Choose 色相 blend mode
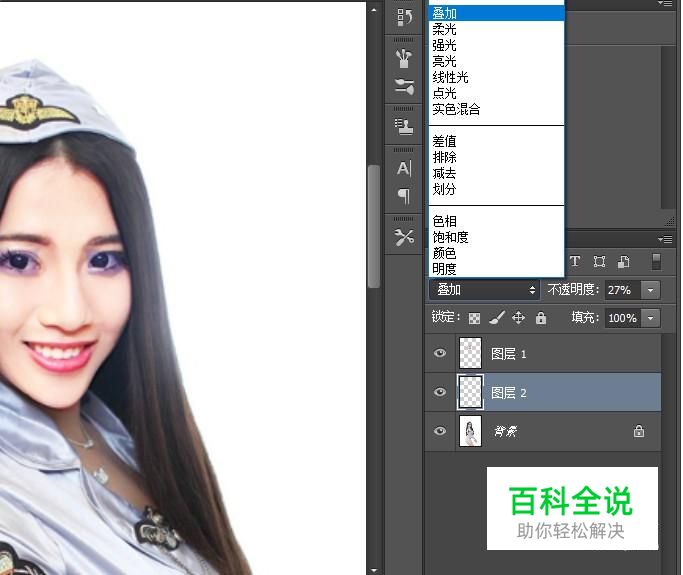 pyautogui.click(x=497, y=221)
